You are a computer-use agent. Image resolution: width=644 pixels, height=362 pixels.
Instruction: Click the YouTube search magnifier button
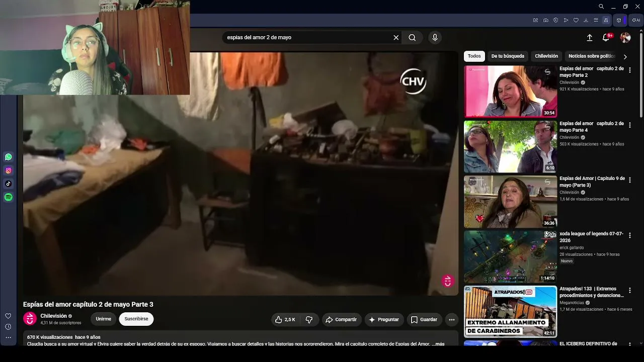(x=412, y=37)
